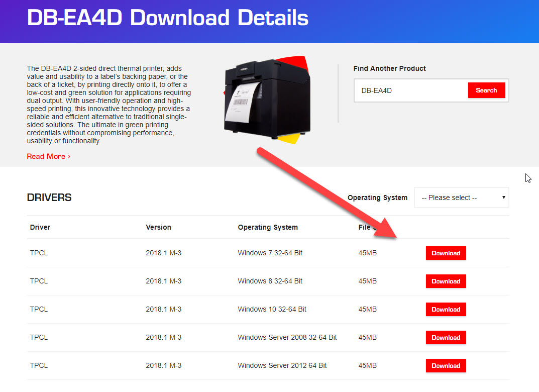Click the Windows Server 2012 64 Bit cell
539x392 pixels.
pyautogui.click(x=282, y=366)
